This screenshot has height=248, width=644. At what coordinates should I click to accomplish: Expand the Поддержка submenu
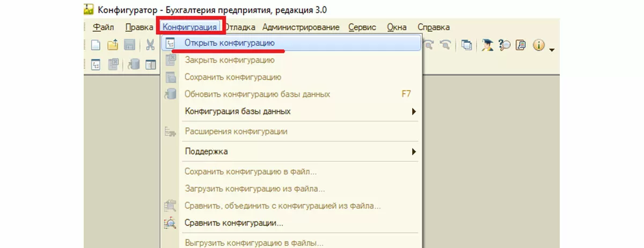pos(292,152)
